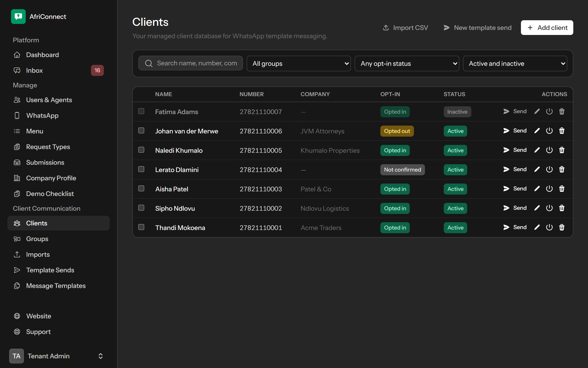Click the Add client button

tap(547, 28)
